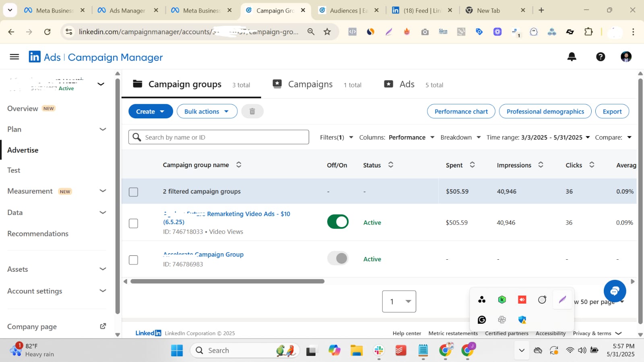Expand the Account settings section

pyautogui.click(x=103, y=291)
